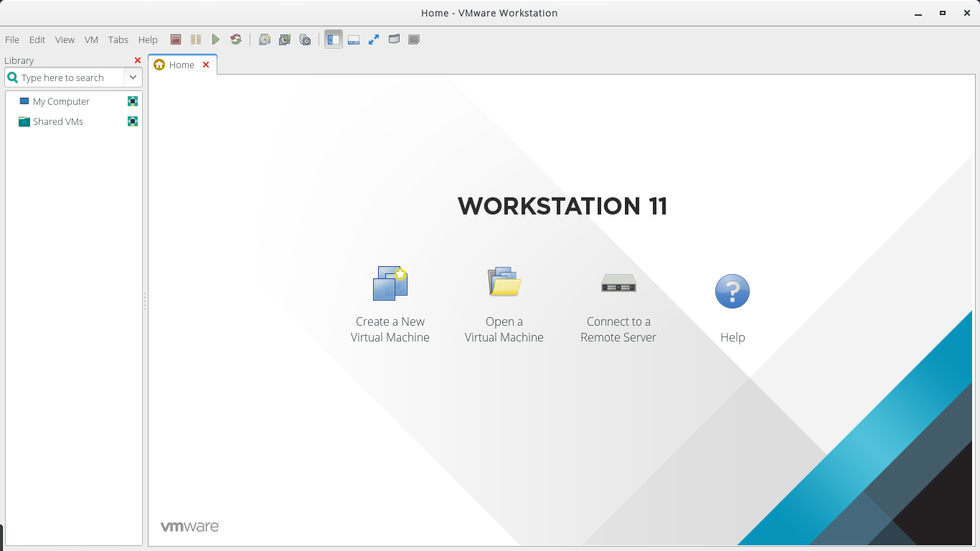Image resolution: width=980 pixels, height=551 pixels.
Task: Click the Connect to a Remote Server icon
Action: pos(618,283)
